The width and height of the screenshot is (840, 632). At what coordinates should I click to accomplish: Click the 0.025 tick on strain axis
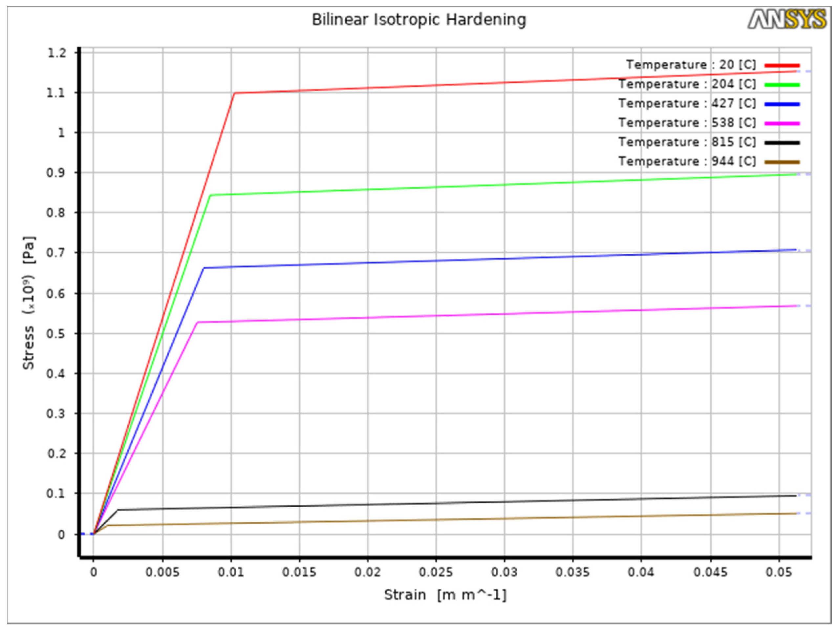(436, 572)
